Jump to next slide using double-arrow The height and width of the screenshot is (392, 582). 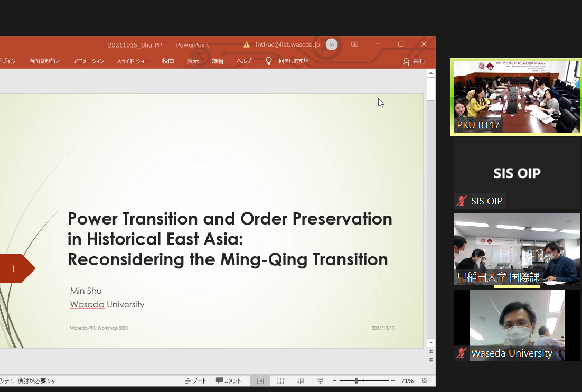tap(431, 360)
